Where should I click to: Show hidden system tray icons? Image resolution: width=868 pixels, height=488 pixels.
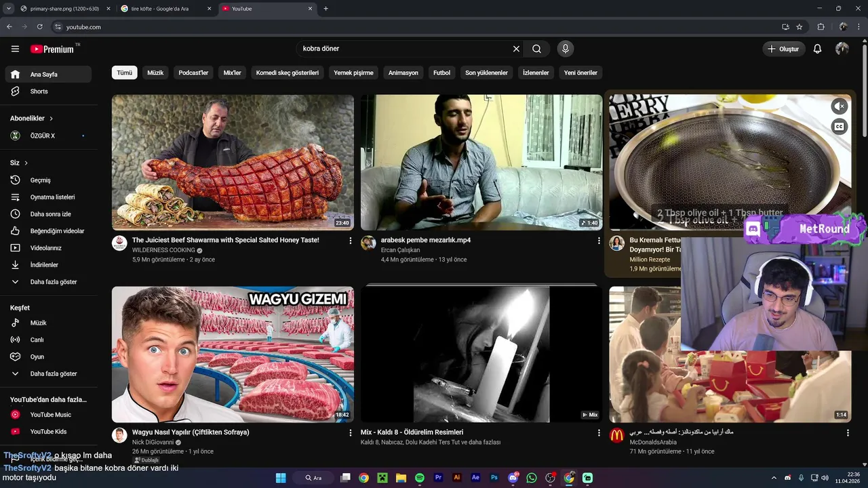point(773,478)
